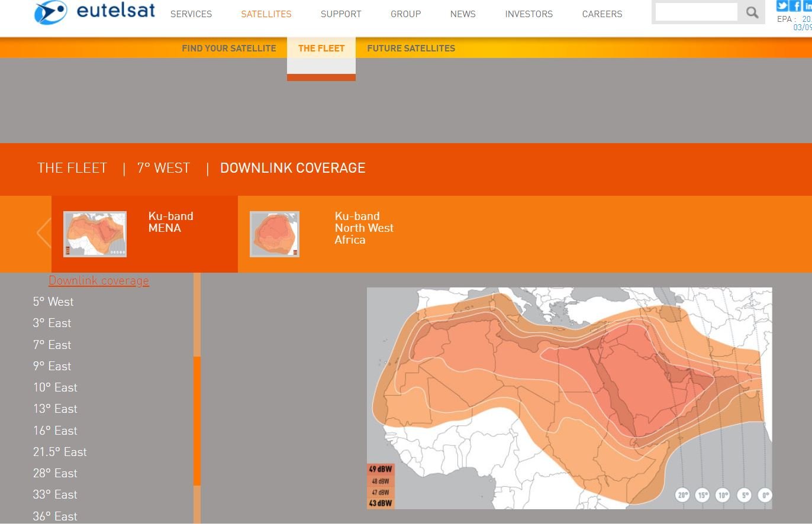Viewport: 812px width, 524px height.
Task: Click the 49 dBW legend swatch
Action: (381, 470)
